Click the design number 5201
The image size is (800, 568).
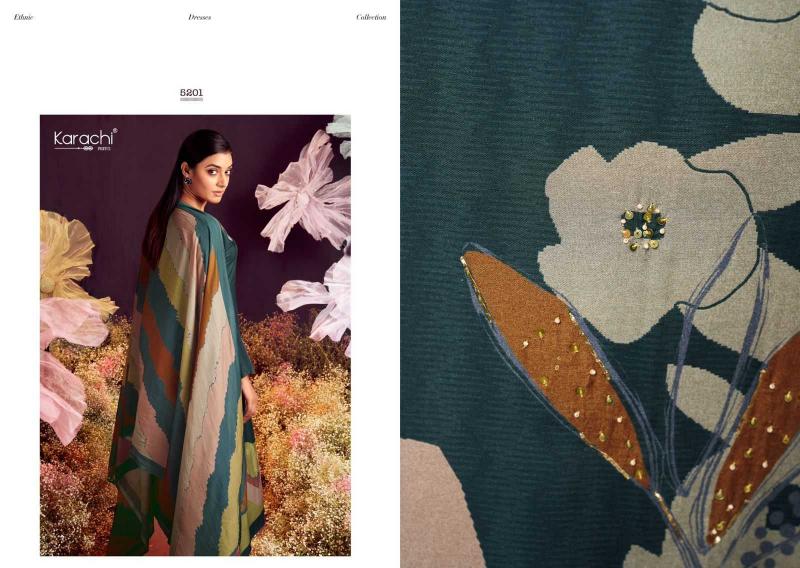[191, 92]
